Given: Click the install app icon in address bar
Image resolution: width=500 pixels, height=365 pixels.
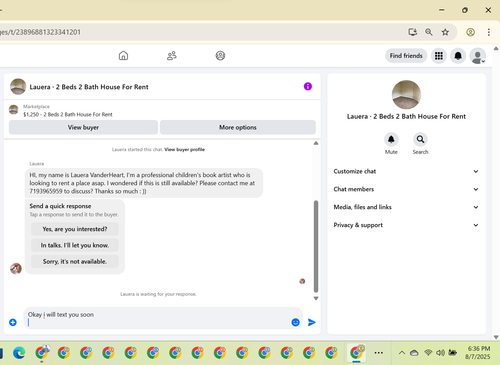Looking at the screenshot, I should 413,32.
